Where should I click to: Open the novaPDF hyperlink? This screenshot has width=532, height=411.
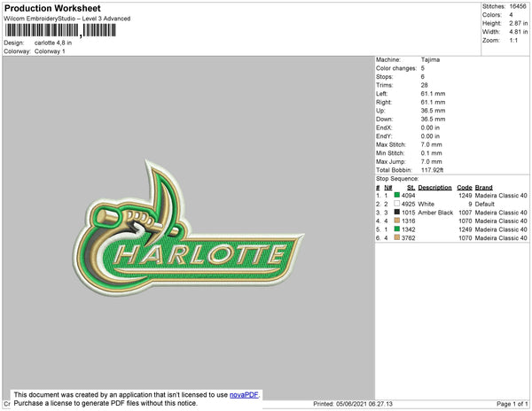click(x=244, y=395)
